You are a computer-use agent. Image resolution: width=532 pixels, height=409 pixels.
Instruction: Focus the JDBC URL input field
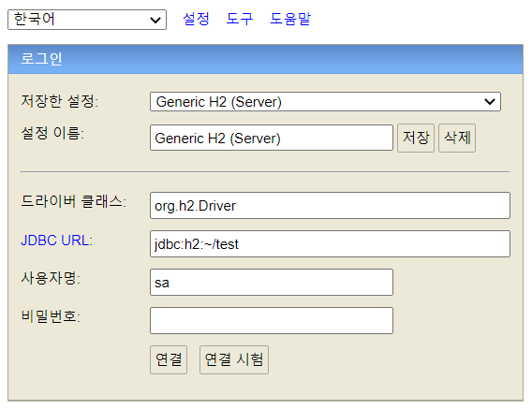[x=330, y=244]
